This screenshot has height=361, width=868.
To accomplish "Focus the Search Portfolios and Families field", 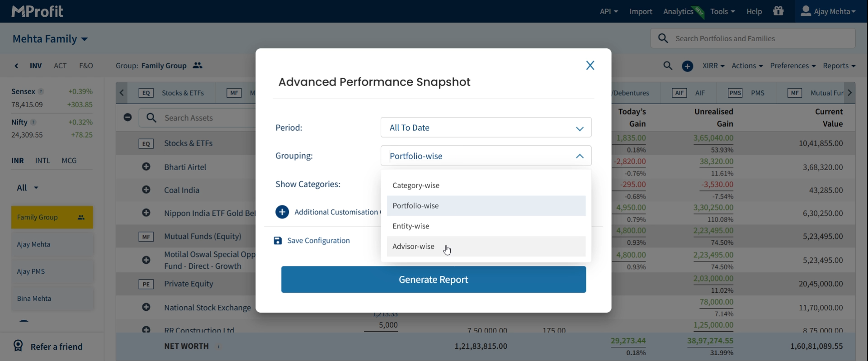I will [x=753, y=38].
